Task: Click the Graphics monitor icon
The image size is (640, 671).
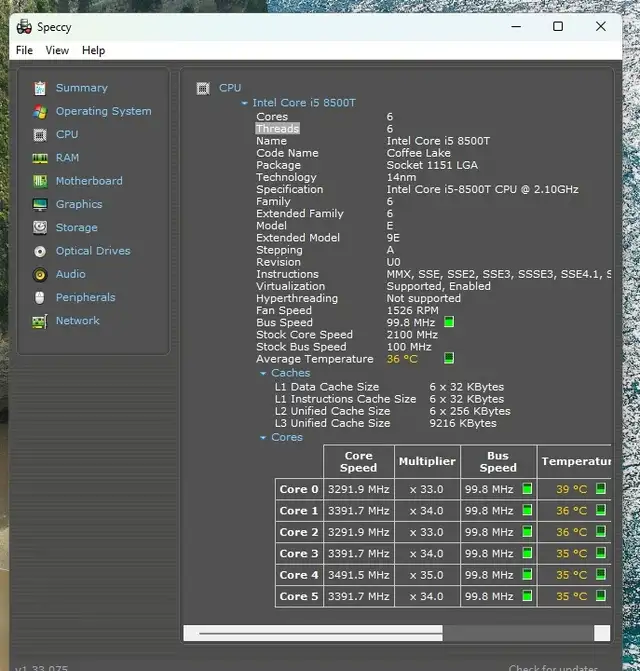Action: [40, 205]
